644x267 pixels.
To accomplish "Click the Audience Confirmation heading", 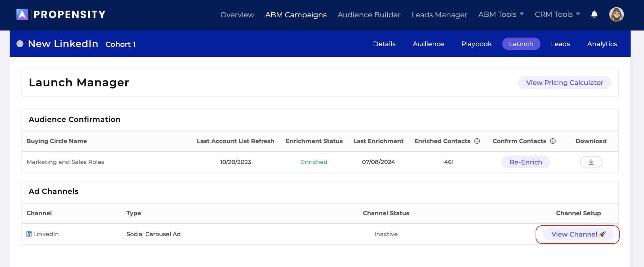I will click(75, 119).
